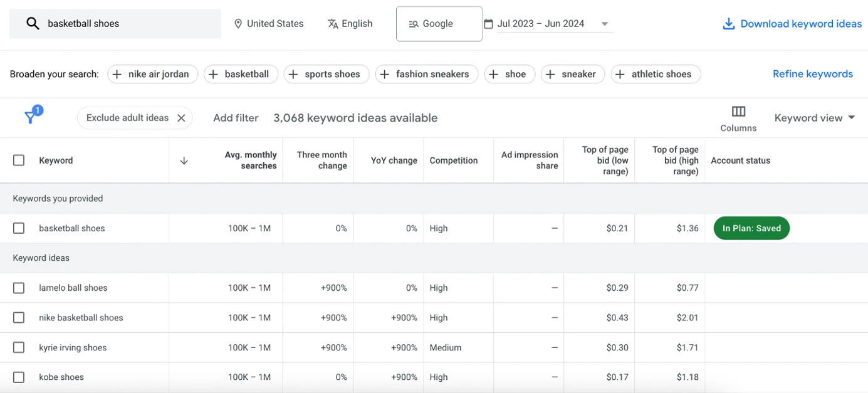Click Refine keywords link
This screenshot has height=393, width=868.
click(813, 74)
